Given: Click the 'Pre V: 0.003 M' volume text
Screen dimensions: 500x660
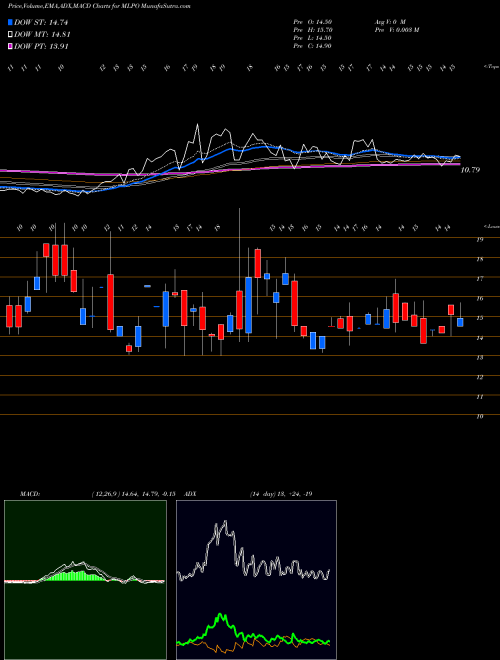Looking at the screenshot, I should coord(396,30).
